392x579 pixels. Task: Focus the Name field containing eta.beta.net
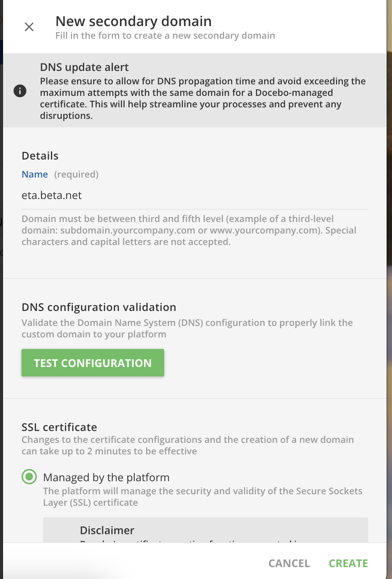tap(195, 196)
